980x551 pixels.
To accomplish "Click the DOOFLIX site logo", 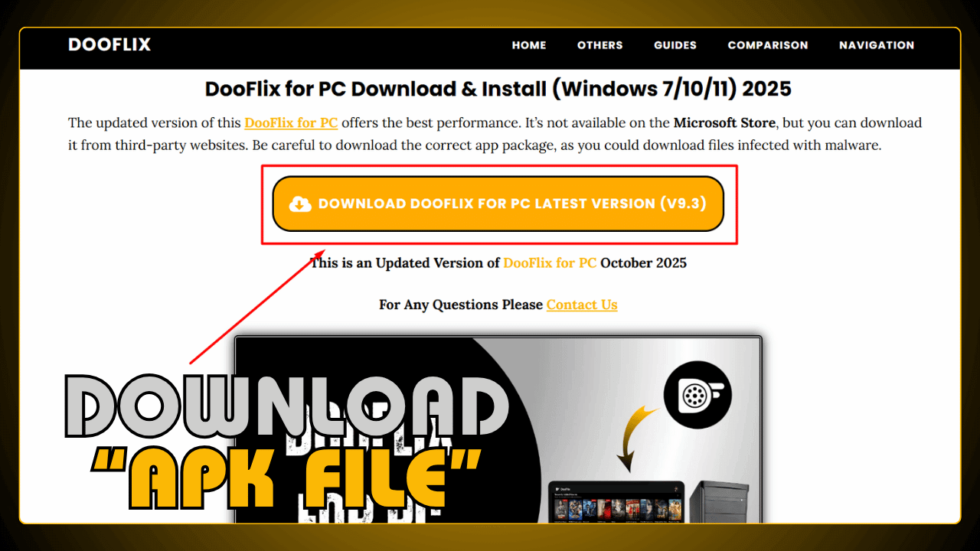I will 109,44.
